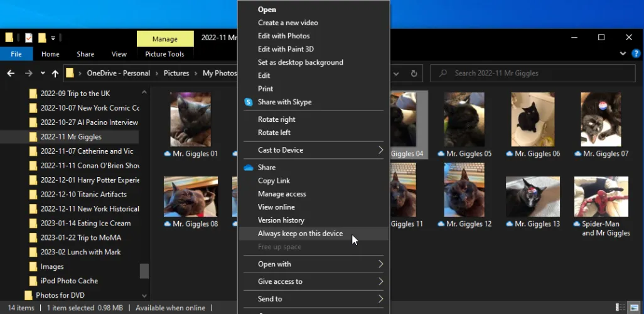644x314 pixels.
Task: Select Always keep on this device
Action: 300,234
